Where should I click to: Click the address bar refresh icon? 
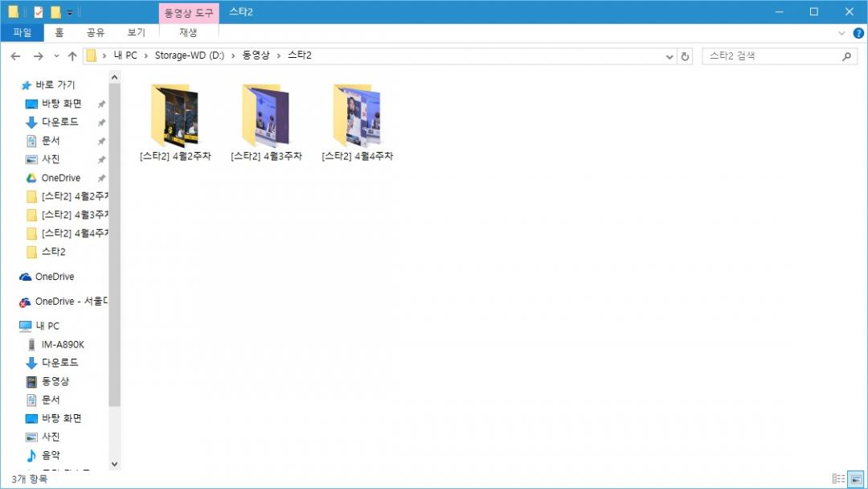tap(685, 56)
